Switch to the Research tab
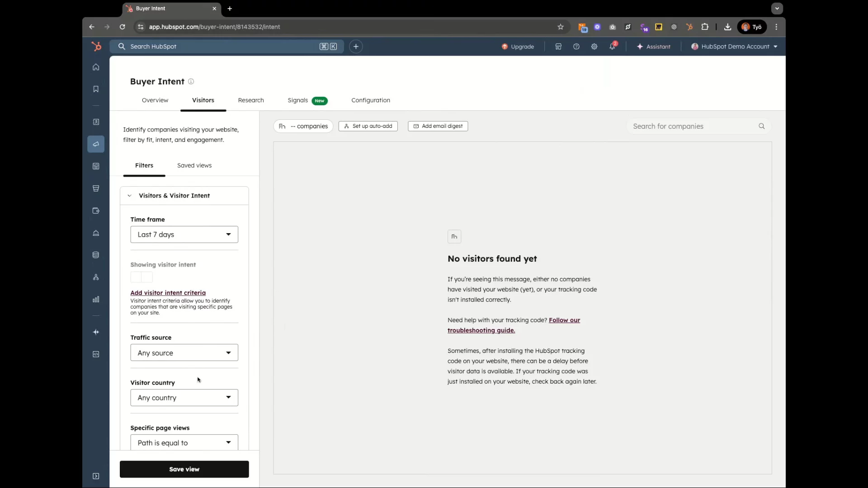 coord(251,100)
